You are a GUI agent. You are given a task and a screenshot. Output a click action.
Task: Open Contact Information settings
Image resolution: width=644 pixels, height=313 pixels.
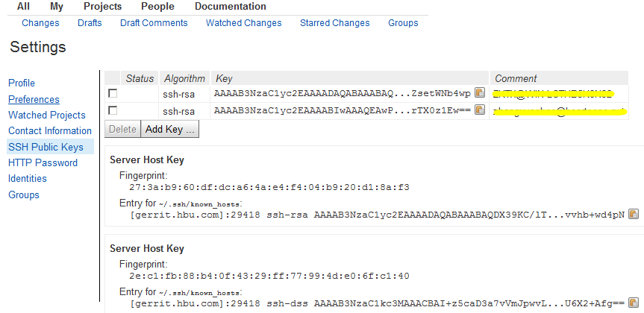(x=50, y=131)
